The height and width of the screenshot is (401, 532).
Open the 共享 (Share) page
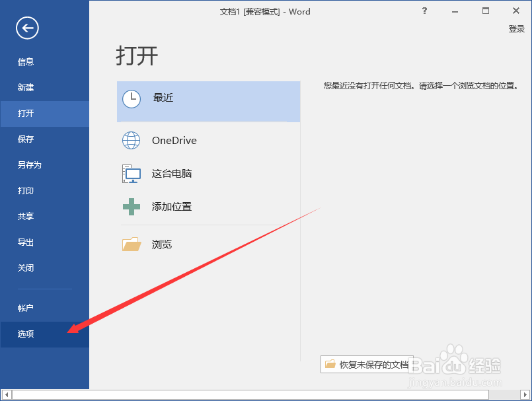pyautogui.click(x=44, y=217)
